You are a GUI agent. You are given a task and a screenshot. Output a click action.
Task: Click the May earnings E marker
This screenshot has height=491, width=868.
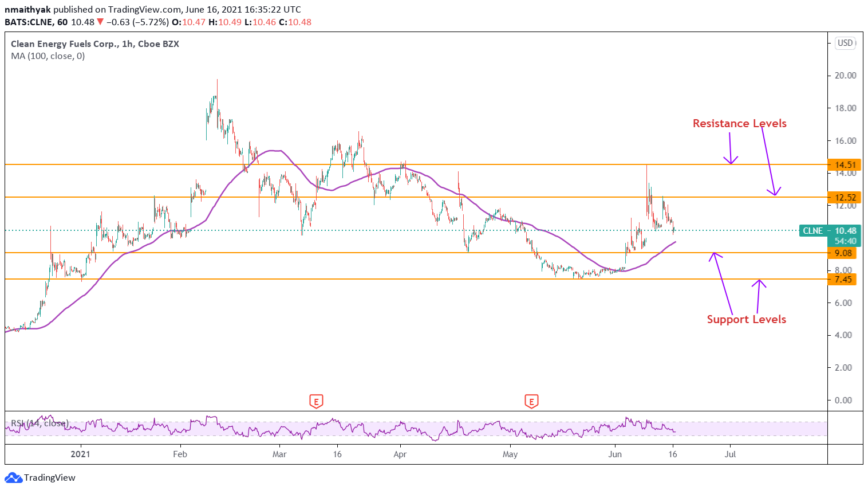tap(531, 402)
